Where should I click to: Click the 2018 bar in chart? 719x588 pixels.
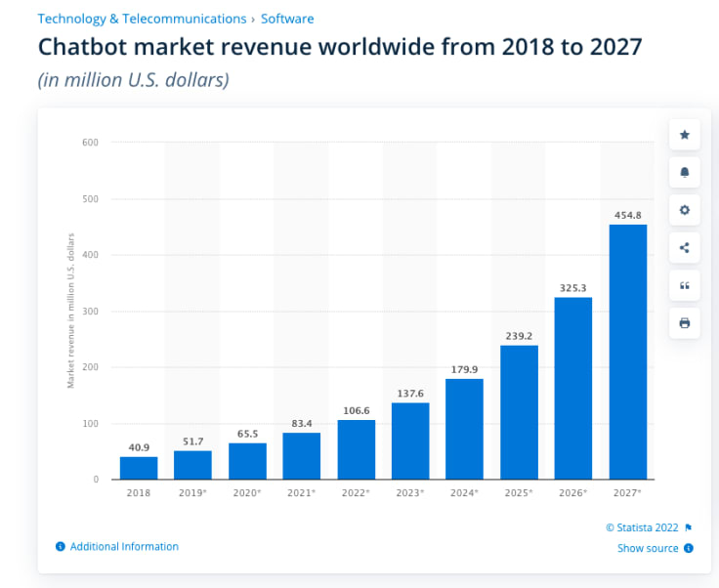139,468
